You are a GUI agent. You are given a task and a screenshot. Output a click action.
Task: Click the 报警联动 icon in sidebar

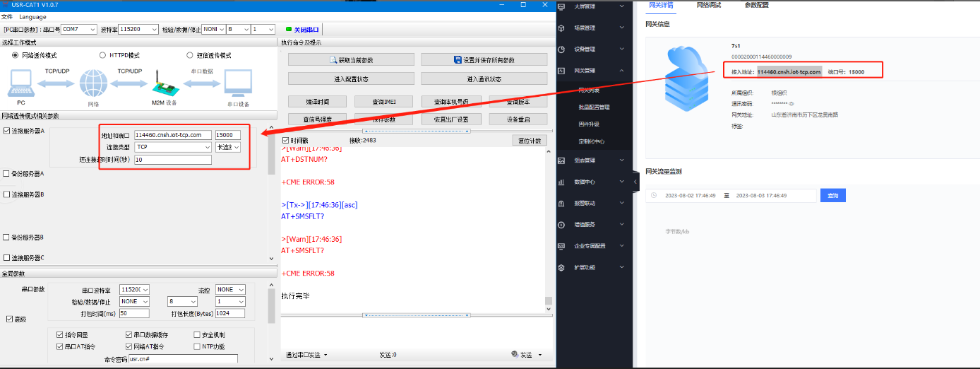(x=561, y=204)
